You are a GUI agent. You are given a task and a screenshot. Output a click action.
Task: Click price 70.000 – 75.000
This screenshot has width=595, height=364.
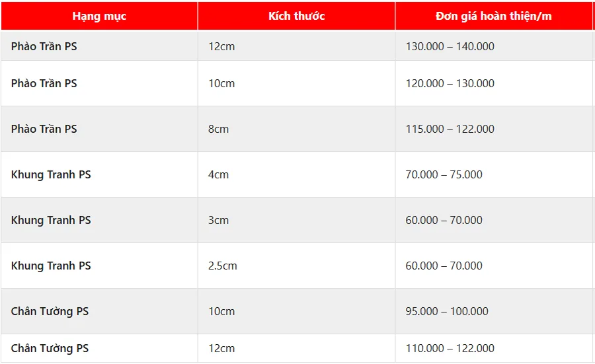coord(444,174)
